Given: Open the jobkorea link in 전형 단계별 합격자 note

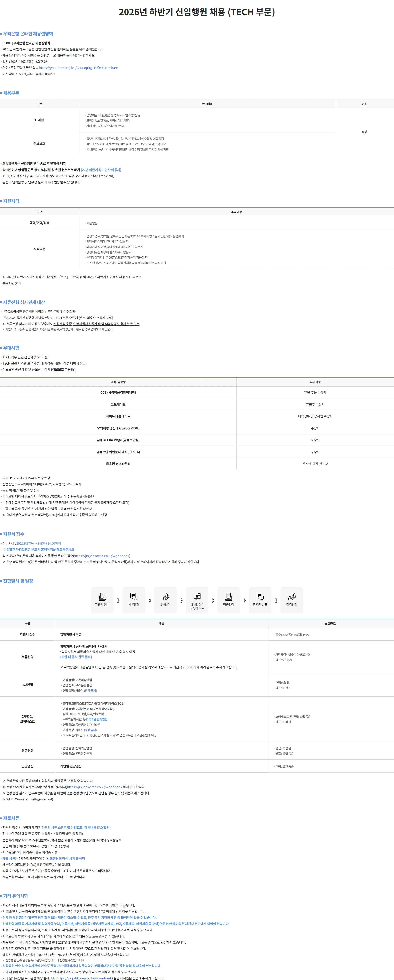Looking at the screenshot, I should coord(94,787).
